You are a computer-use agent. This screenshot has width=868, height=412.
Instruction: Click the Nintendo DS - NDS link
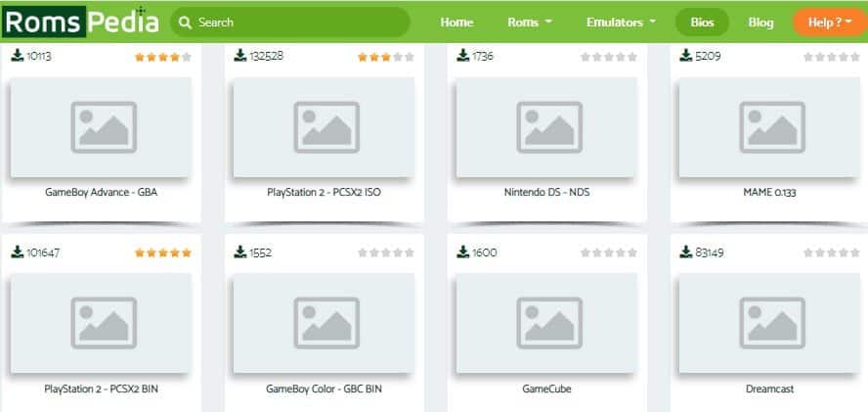[x=547, y=193]
